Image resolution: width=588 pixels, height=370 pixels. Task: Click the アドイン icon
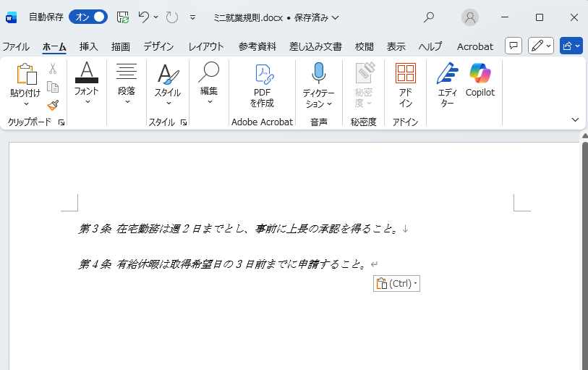point(405,85)
